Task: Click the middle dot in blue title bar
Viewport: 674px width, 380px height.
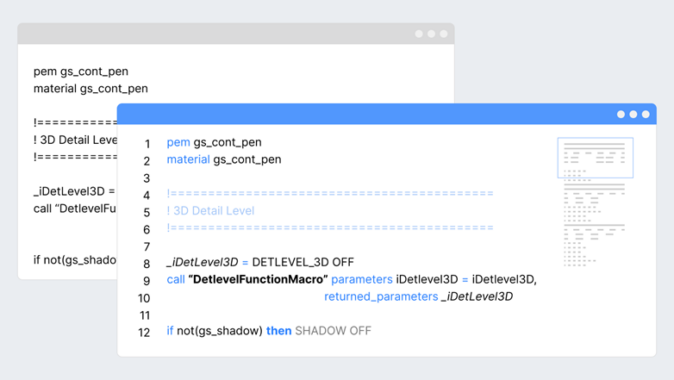Action: [x=633, y=114]
